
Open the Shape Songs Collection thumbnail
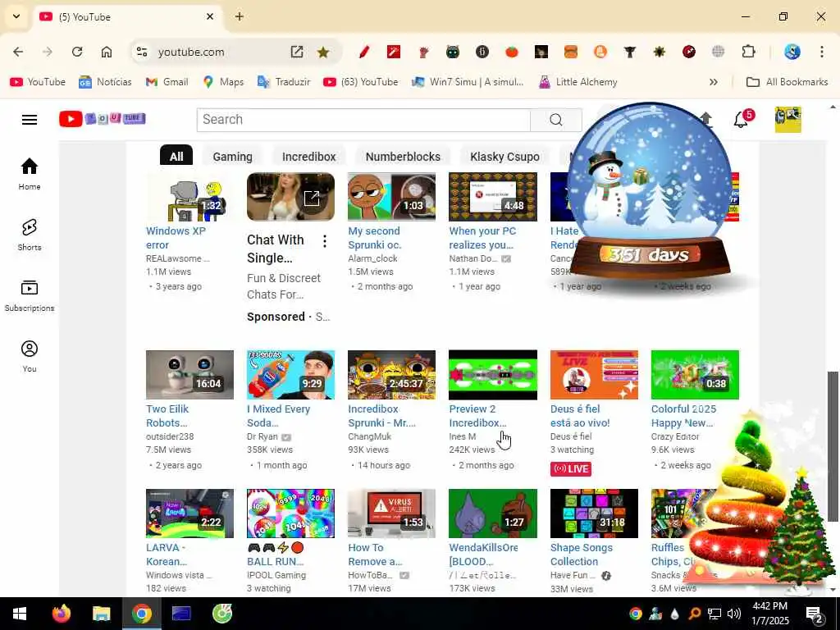(x=594, y=514)
